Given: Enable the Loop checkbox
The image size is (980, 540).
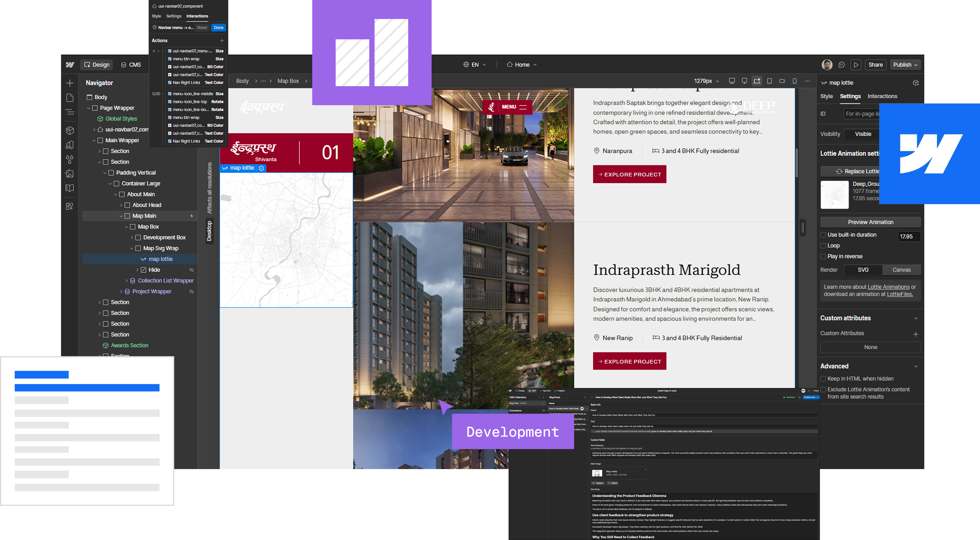Looking at the screenshot, I should (x=823, y=246).
